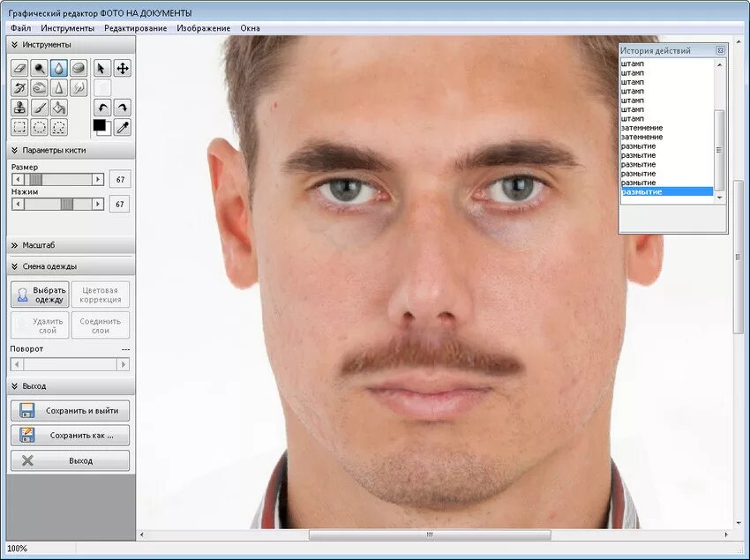Viewport: 750px width, 560px height.
Task: Select the paint Brush tool
Action: (x=39, y=108)
